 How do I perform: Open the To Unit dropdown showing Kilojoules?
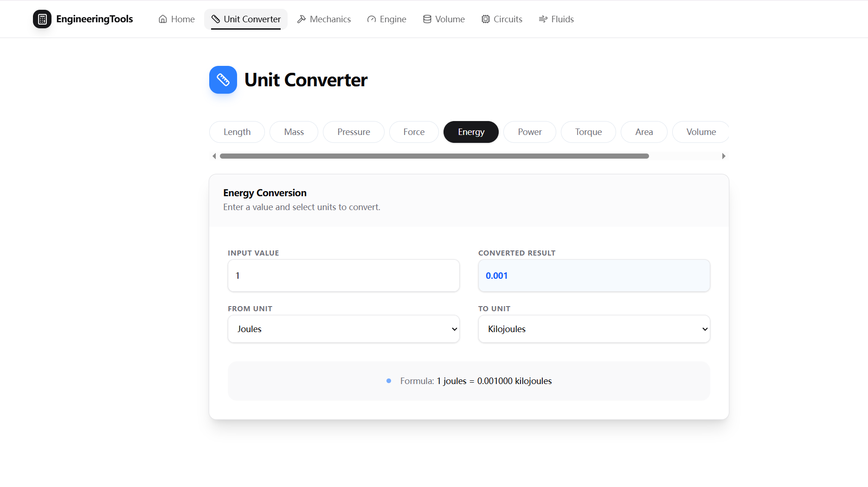[x=594, y=329]
